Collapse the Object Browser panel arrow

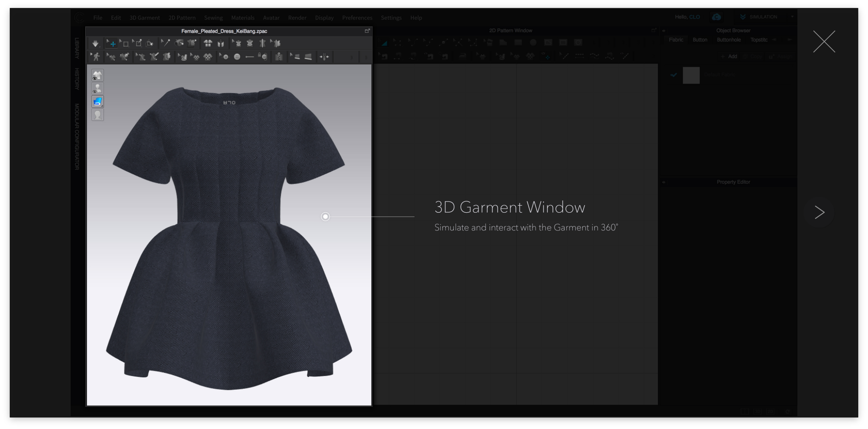(x=664, y=31)
